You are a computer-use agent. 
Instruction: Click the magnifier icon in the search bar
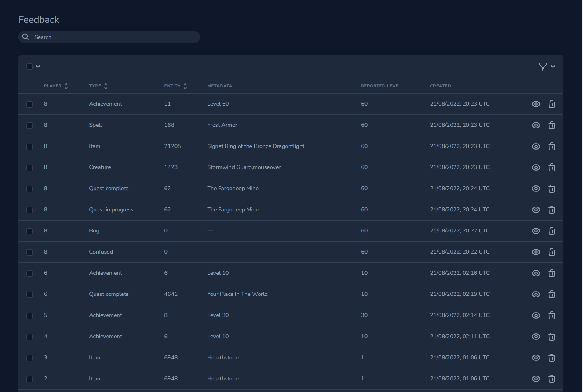coord(26,37)
